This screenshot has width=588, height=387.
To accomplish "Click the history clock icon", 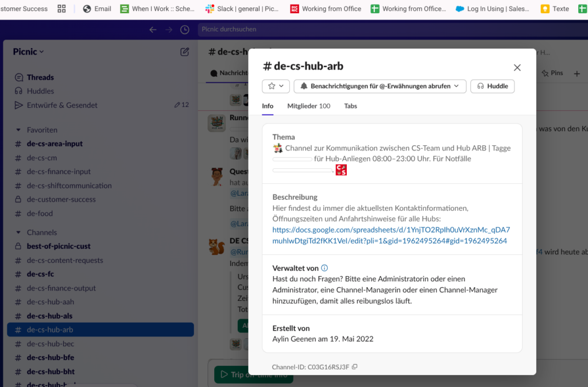I will point(184,30).
